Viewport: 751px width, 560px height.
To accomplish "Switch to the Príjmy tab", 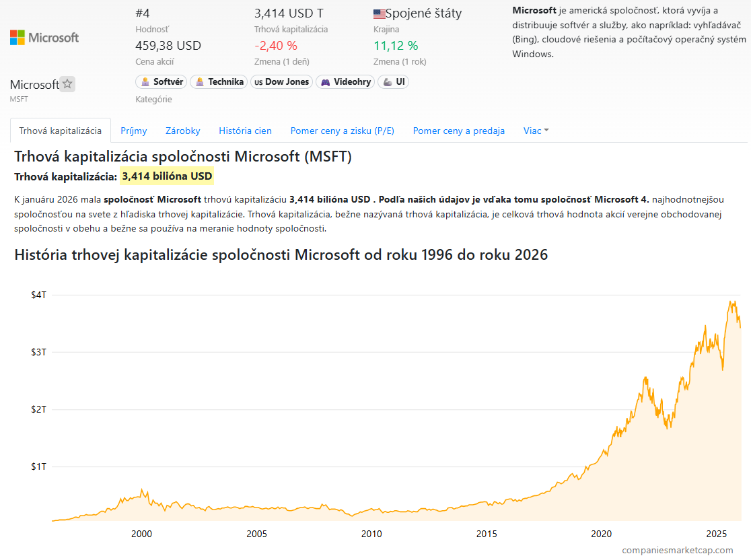I will [133, 131].
